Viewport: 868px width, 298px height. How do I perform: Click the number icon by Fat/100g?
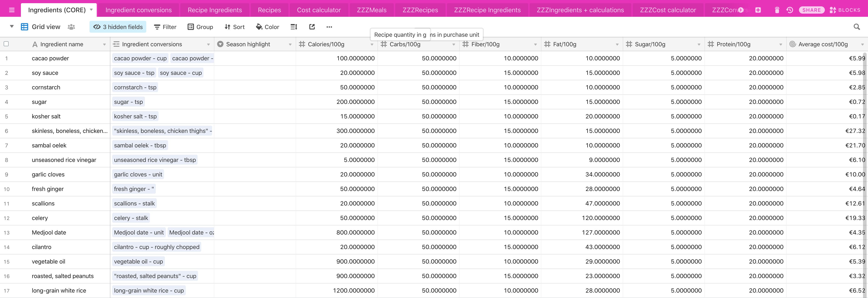547,44
